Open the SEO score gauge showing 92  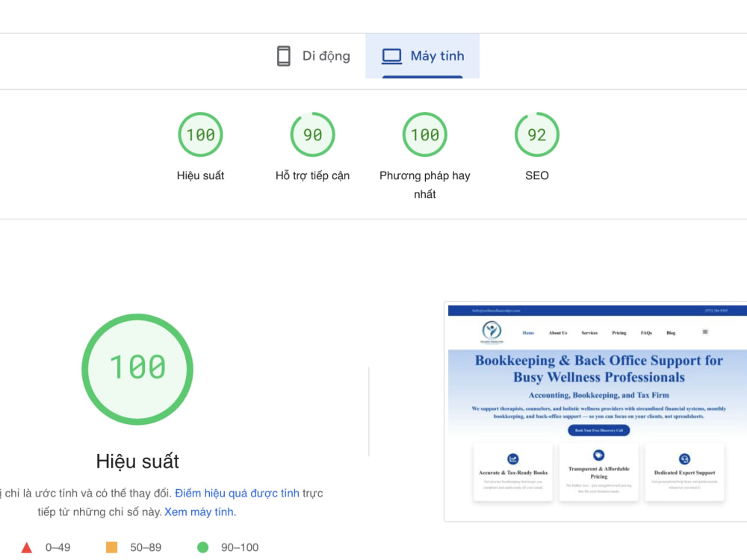pyautogui.click(x=537, y=134)
